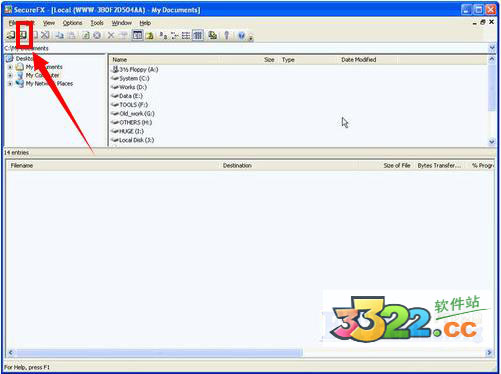Image resolution: width=501 pixels, height=374 pixels.
Task: Click the list view toolbar icon
Action: coord(186,35)
